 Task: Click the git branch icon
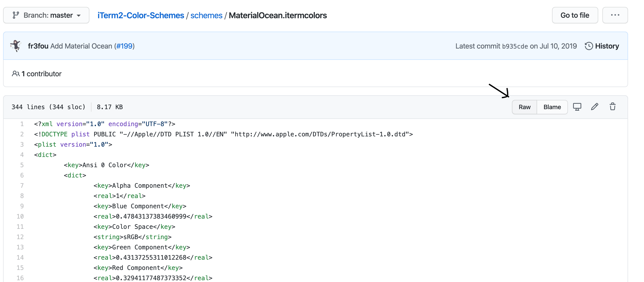point(16,15)
